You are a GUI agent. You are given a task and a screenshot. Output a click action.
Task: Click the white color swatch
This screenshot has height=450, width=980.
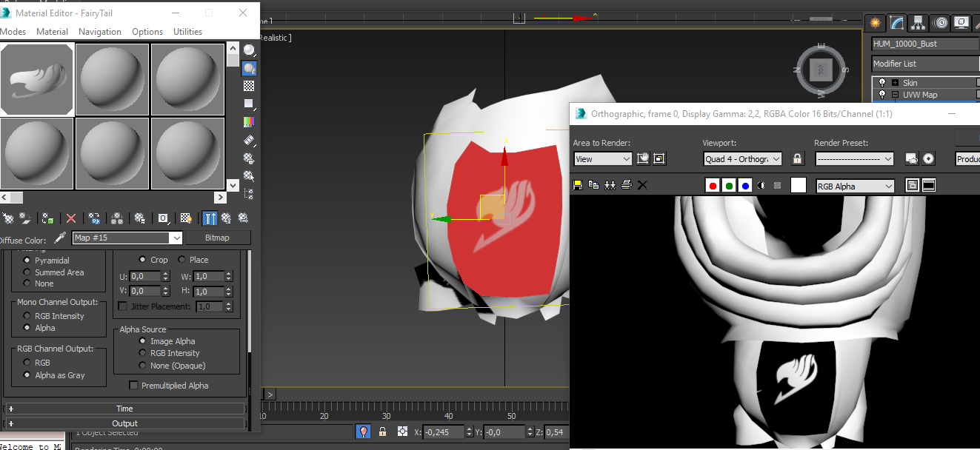pos(798,186)
